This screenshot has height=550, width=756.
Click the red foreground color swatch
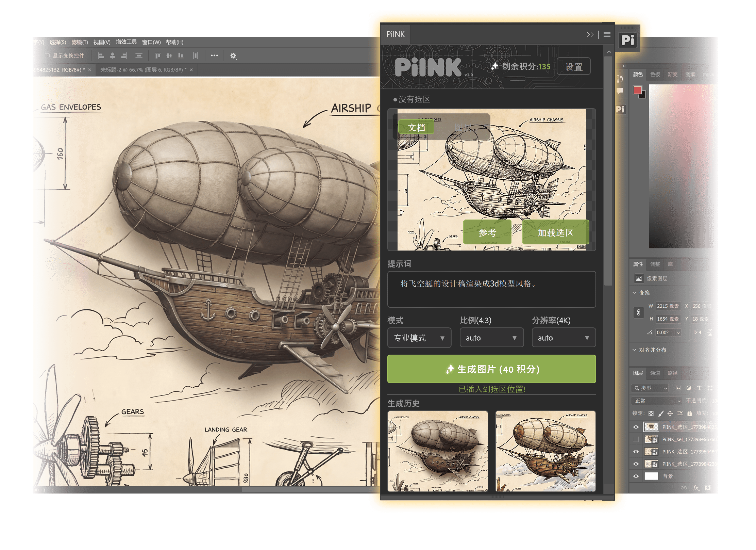[x=637, y=90]
